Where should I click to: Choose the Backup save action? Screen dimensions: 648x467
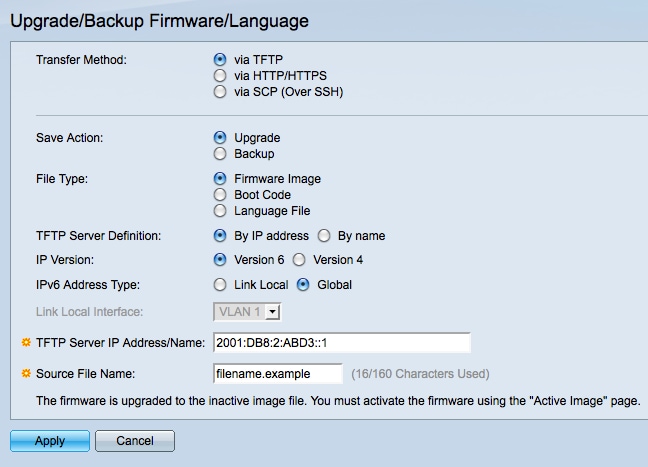(220, 154)
